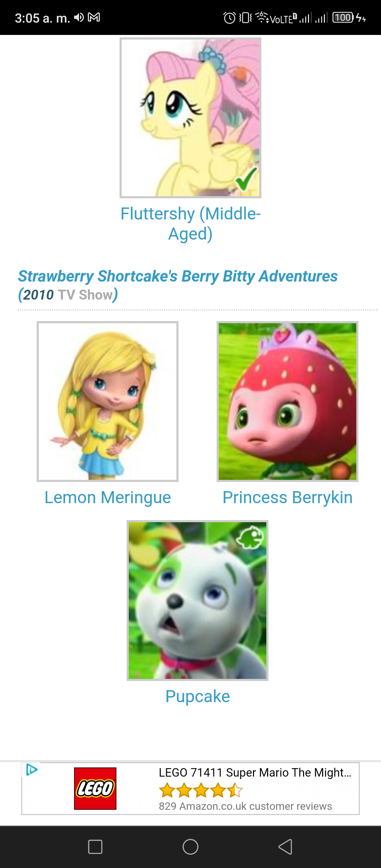
Task: Tap the Android back triangle button
Action: 285,847
